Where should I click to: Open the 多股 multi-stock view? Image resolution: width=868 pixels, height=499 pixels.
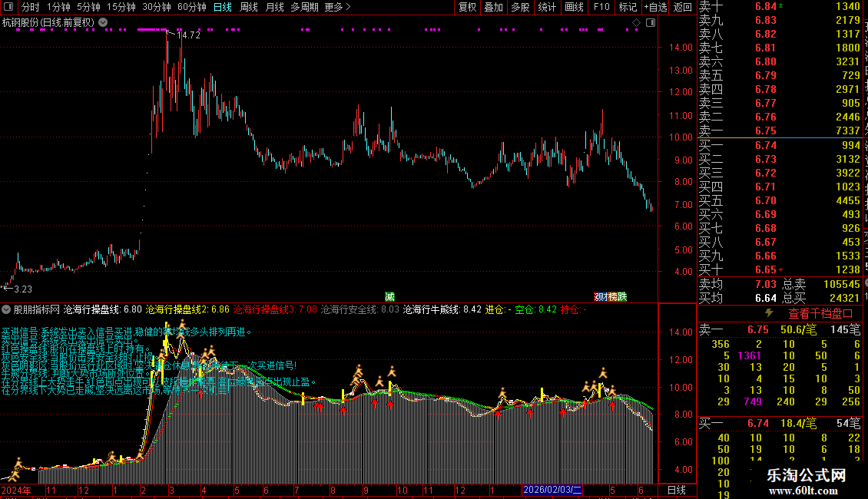point(520,7)
